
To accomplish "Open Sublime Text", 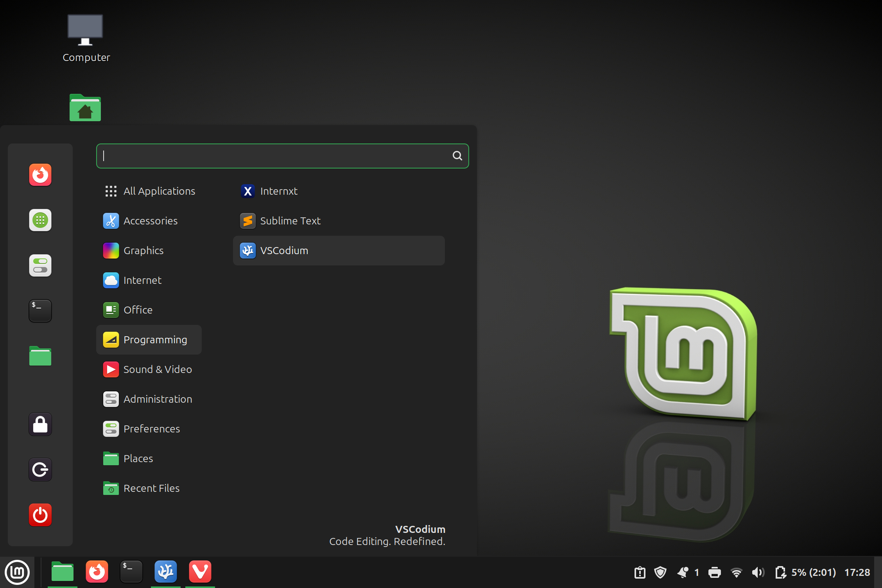I will tap(290, 220).
